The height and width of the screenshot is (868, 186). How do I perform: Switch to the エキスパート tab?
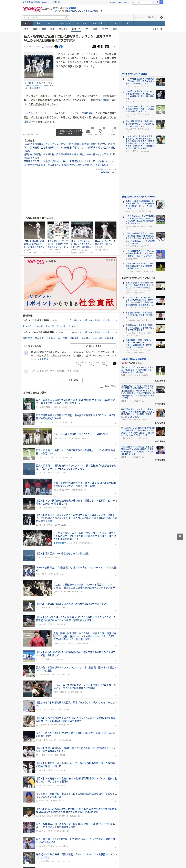click(64, 24)
